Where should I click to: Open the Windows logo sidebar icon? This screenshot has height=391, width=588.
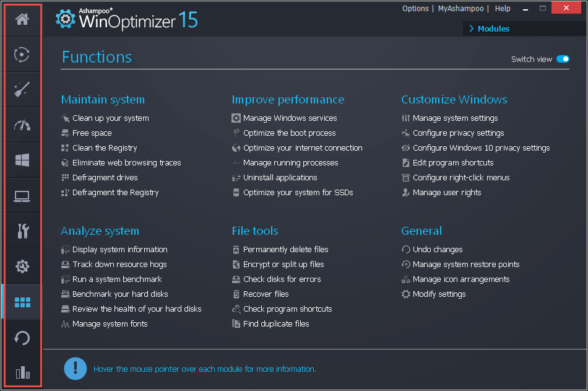coord(22,160)
